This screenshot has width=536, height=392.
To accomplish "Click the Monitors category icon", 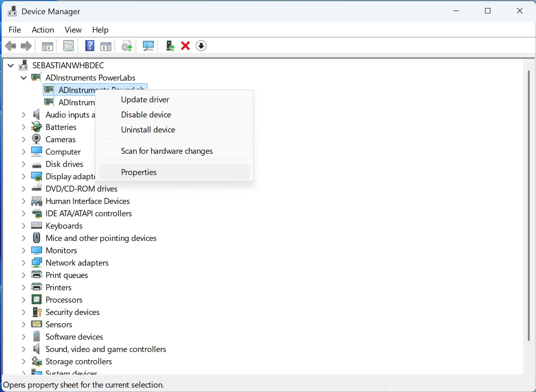I will tap(37, 250).
